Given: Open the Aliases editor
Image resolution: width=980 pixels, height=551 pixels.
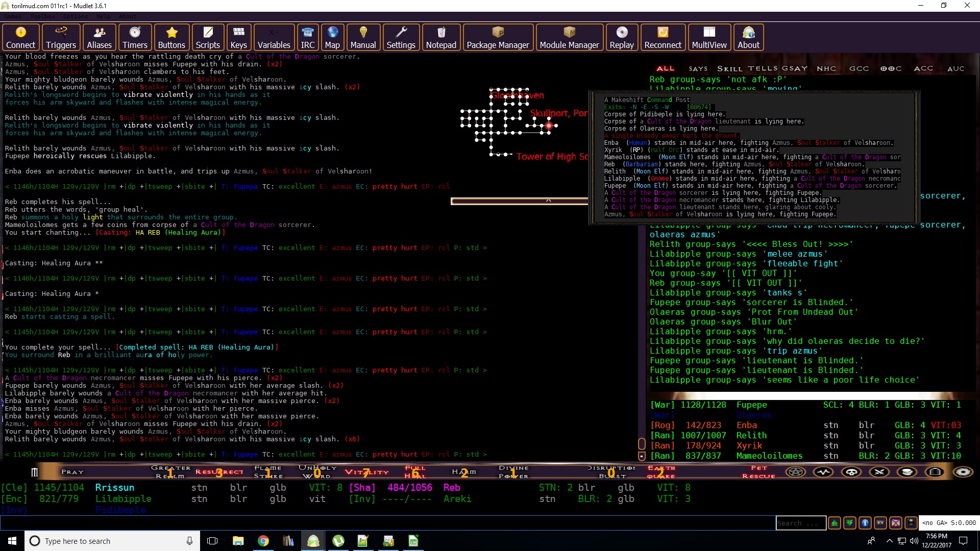Looking at the screenshot, I should (99, 38).
